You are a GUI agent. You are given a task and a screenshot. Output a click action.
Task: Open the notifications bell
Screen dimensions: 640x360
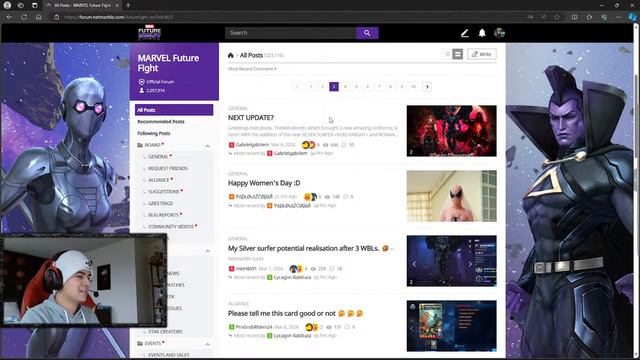pos(482,33)
